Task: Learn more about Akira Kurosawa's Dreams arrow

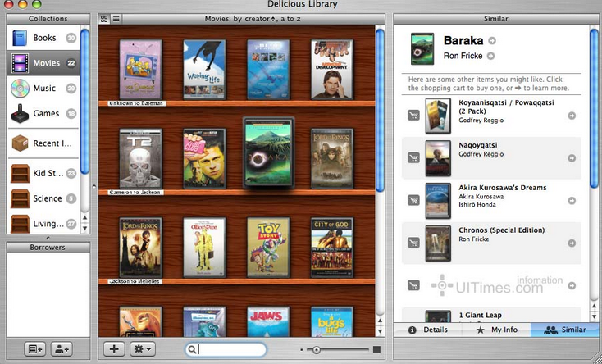Action: click(572, 201)
